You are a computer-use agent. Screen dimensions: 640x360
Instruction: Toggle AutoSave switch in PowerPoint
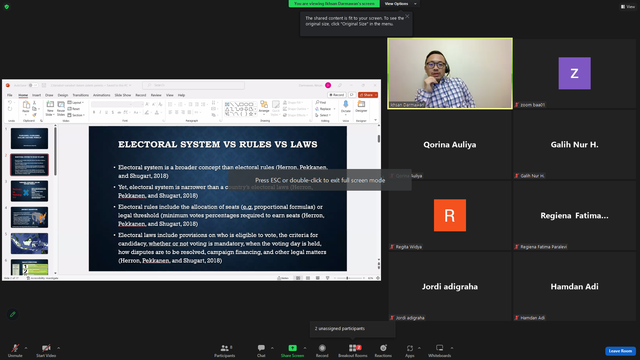click(x=33, y=85)
